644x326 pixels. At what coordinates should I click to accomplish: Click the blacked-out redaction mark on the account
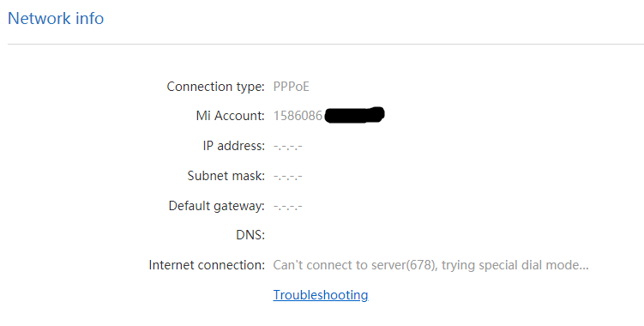[354, 115]
